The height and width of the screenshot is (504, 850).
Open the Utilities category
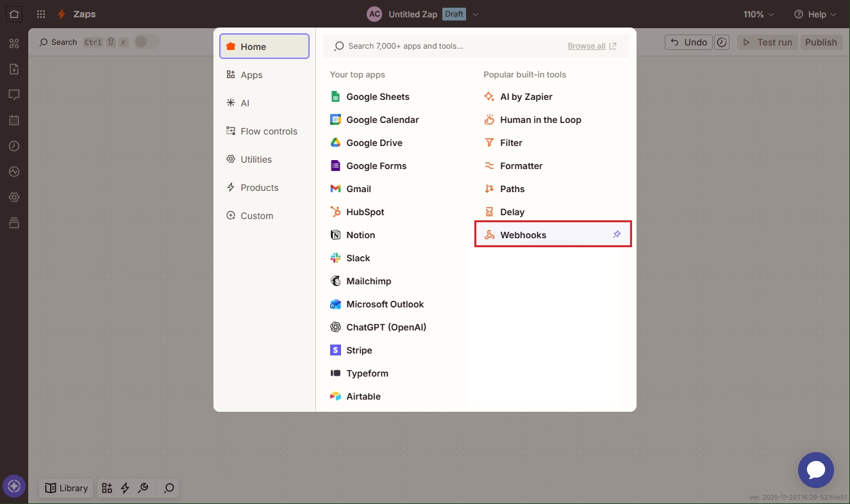click(264, 159)
